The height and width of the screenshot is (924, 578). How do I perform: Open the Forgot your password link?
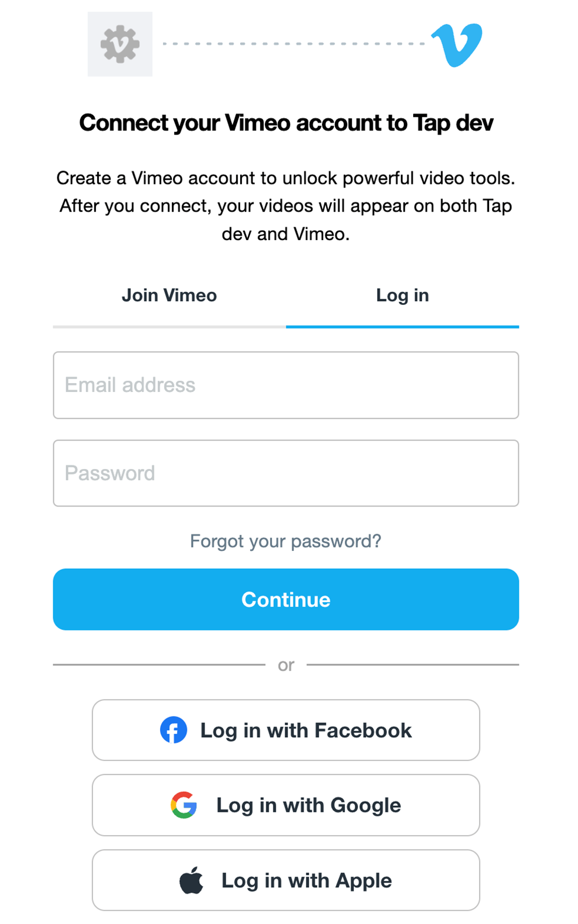click(x=286, y=541)
